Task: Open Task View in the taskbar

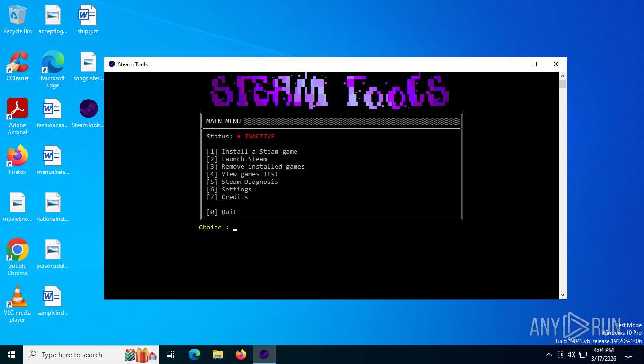Action: click(x=170, y=355)
